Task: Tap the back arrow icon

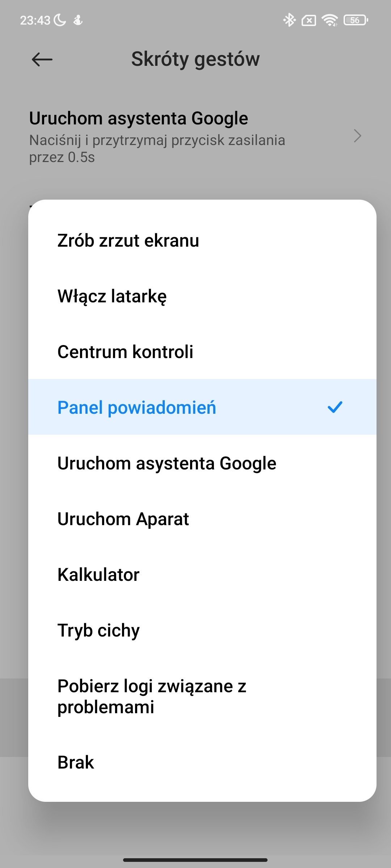Action: tap(42, 59)
